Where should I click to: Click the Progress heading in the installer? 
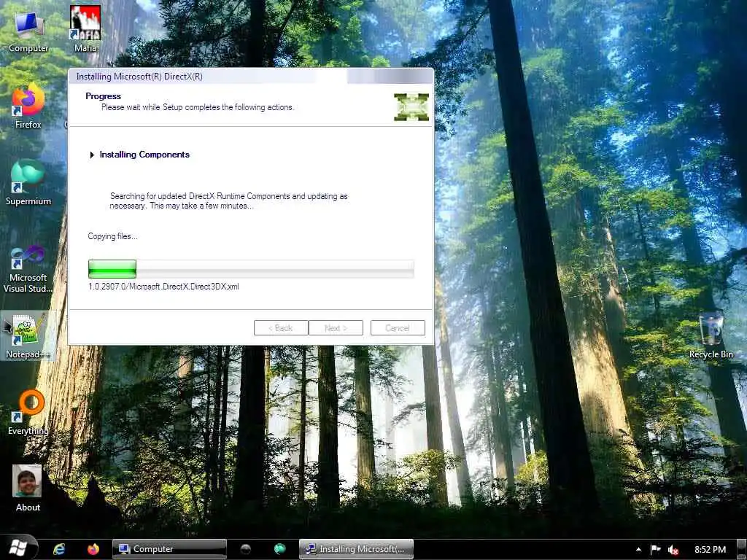pos(103,96)
